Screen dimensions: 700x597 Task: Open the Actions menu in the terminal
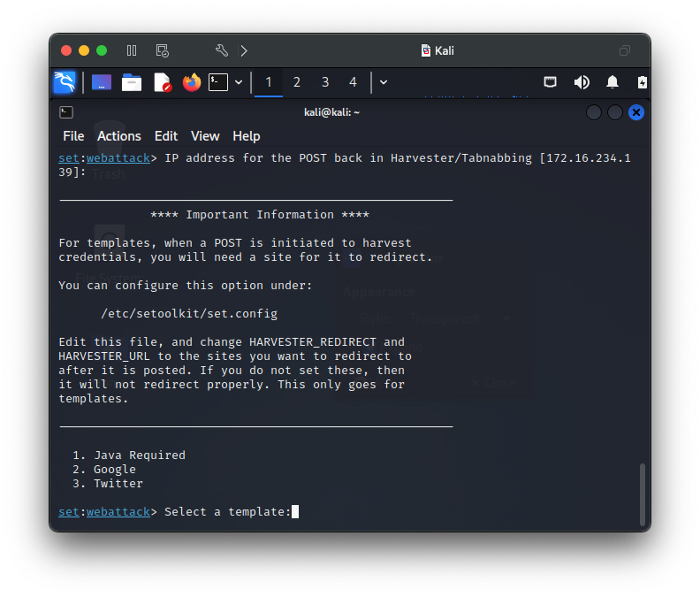(x=119, y=136)
